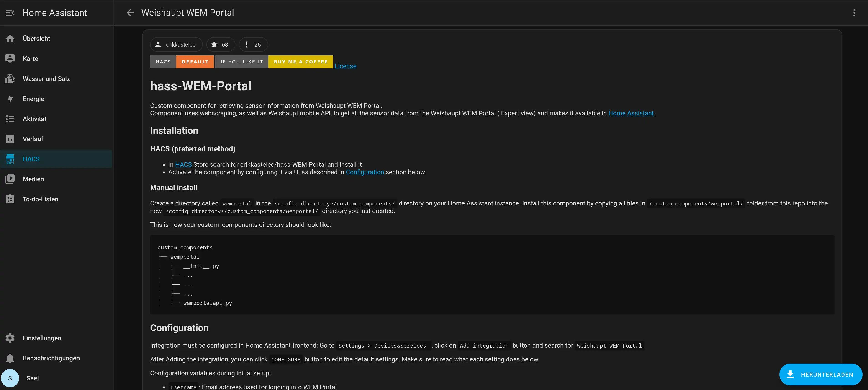Collapse the sidebar with the hamburger icon
The height and width of the screenshot is (390, 868).
point(10,13)
